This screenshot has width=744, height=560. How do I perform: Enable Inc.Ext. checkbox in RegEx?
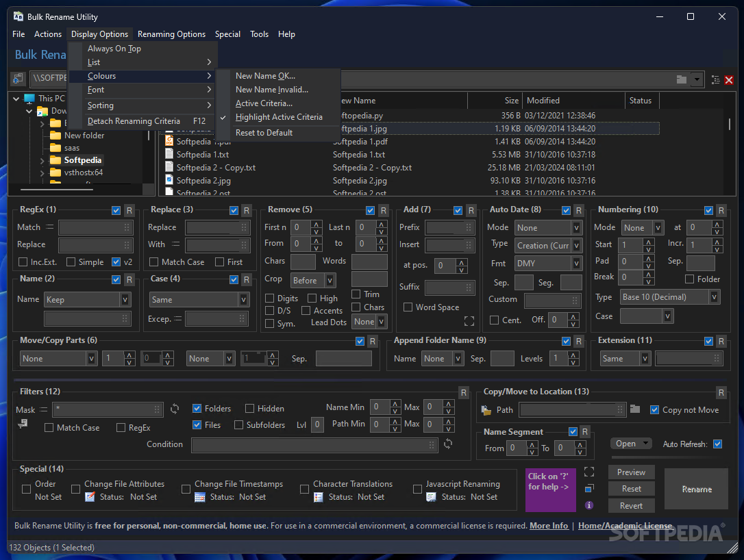pyautogui.click(x=23, y=262)
